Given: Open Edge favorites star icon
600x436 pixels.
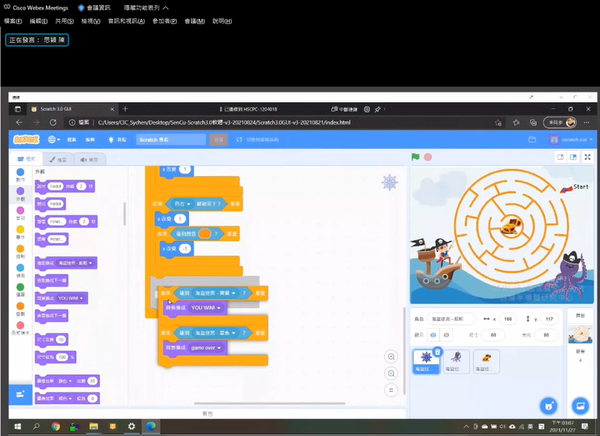Looking at the screenshot, I should [x=516, y=122].
